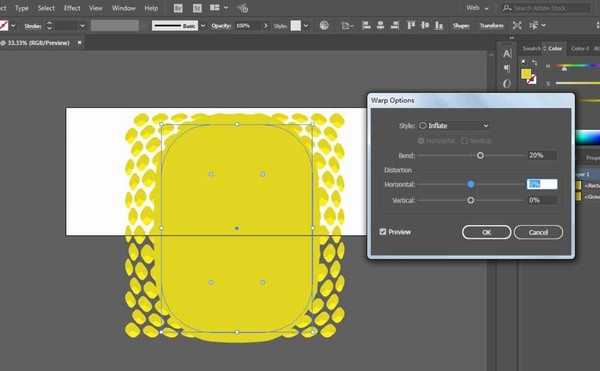Click OK in Warp Options
The height and width of the screenshot is (371, 600).
pos(486,232)
